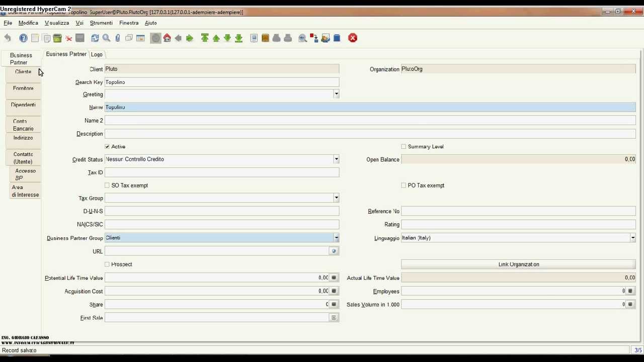Open the Report toolbar icon
644x362 pixels.
tap(254, 38)
